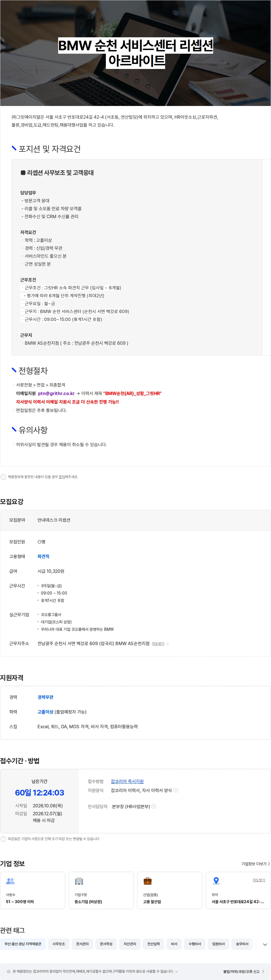Click the 시급 10,320원 salary text
The image size is (271, 980).
click(51, 571)
